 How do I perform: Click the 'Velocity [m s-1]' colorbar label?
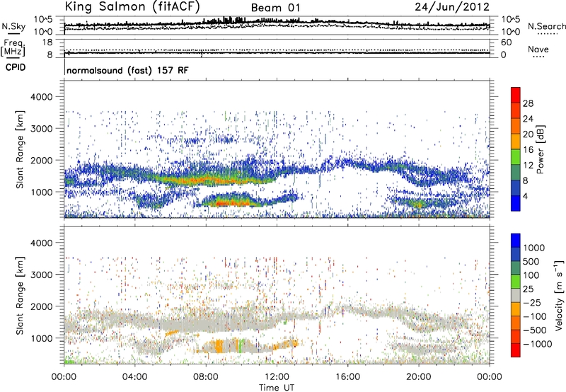pos(559,295)
